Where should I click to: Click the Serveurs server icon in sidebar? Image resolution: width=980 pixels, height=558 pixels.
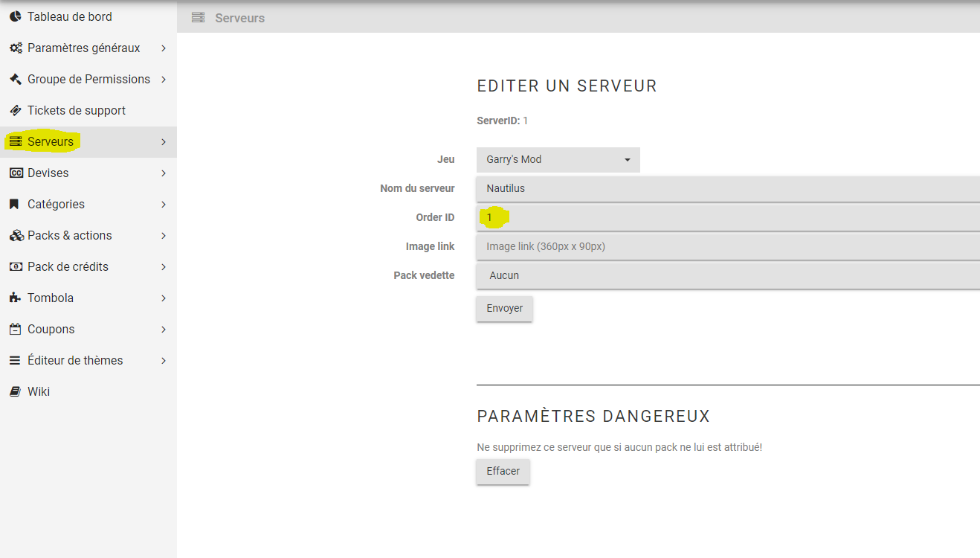pyautogui.click(x=15, y=141)
